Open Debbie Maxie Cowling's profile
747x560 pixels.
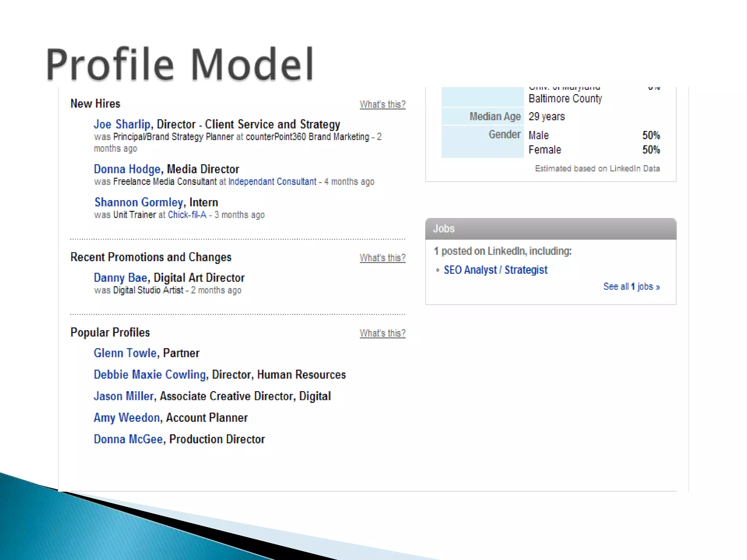point(150,374)
